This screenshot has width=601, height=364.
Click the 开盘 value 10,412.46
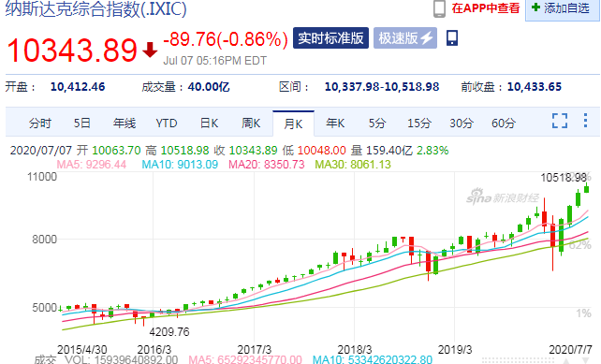tap(78, 87)
